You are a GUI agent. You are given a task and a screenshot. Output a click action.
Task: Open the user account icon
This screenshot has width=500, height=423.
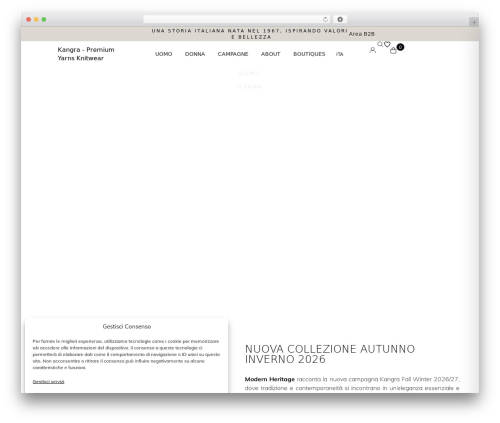click(372, 50)
